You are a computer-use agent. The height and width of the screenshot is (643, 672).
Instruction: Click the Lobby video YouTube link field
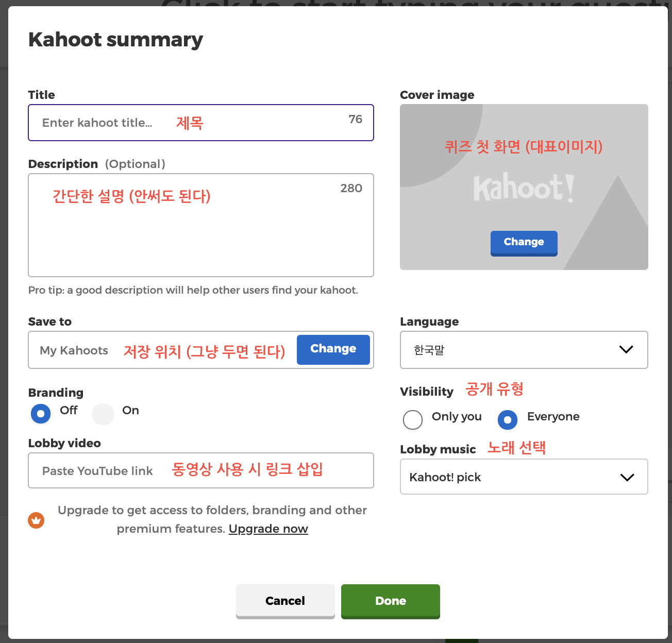point(201,470)
